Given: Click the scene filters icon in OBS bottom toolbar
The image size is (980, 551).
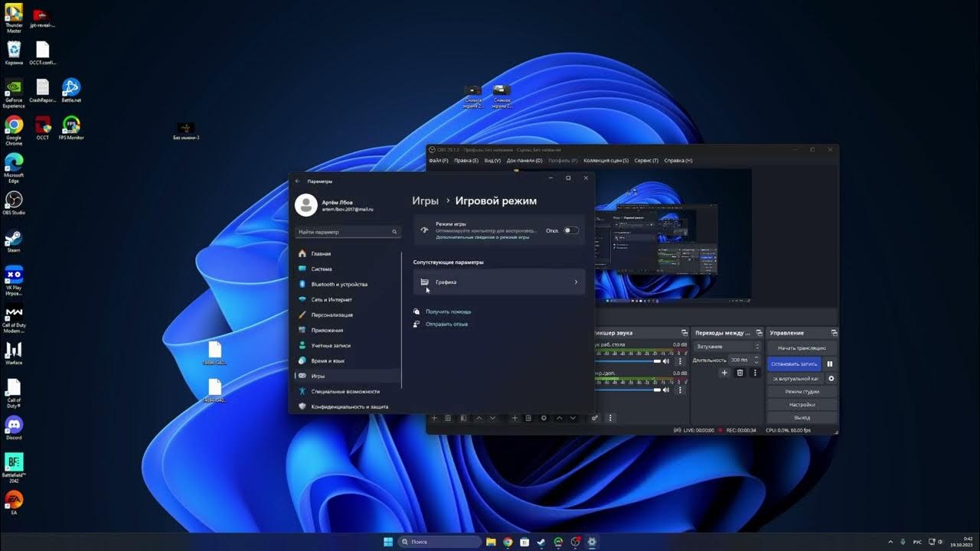Looking at the screenshot, I should click(x=463, y=418).
